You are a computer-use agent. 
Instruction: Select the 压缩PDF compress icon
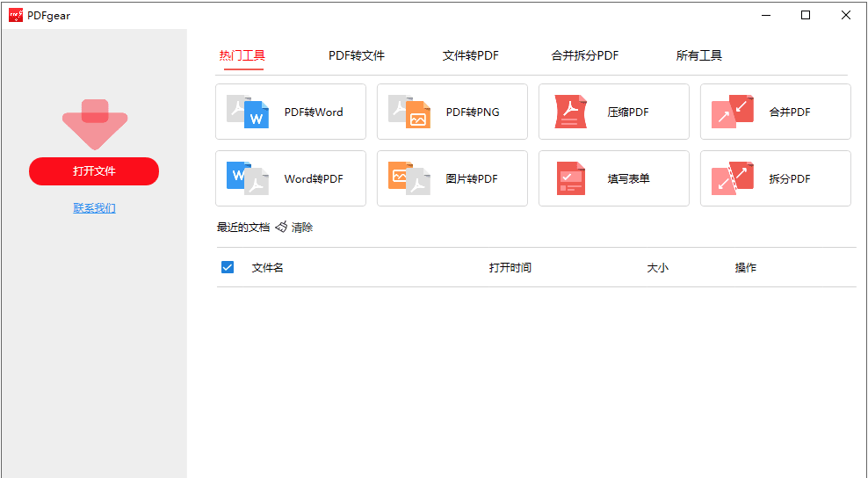click(x=570, y=112)
